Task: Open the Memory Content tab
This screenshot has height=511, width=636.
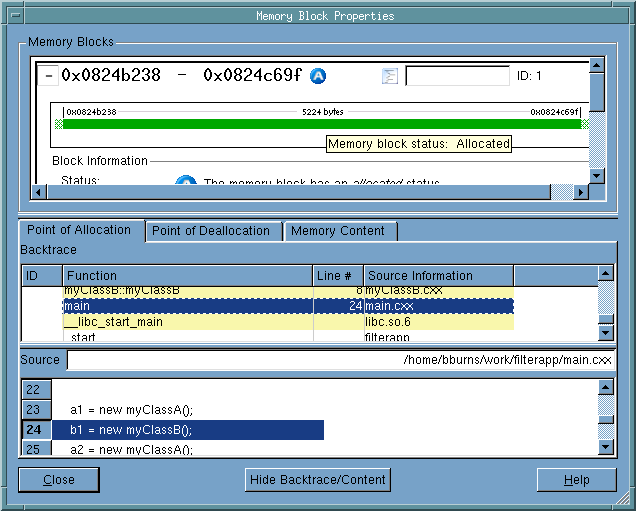Action: click(x=337, y=231)
